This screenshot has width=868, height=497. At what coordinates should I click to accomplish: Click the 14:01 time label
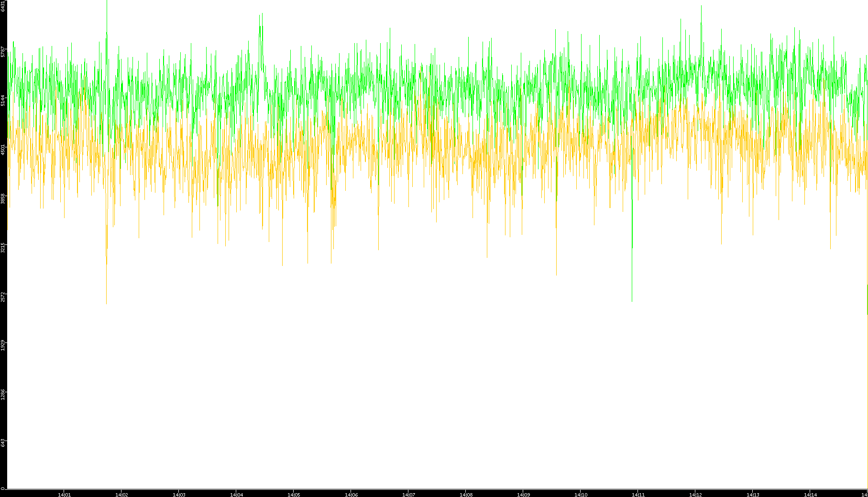(64, 494)
